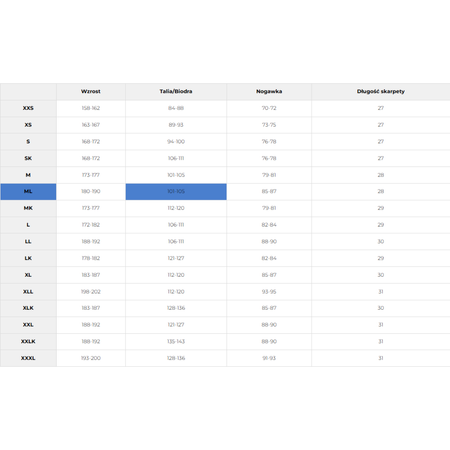Viewport: 450px width, 450px height.
Task: Click the highlighted ML size label
Action: click(28, 191)
